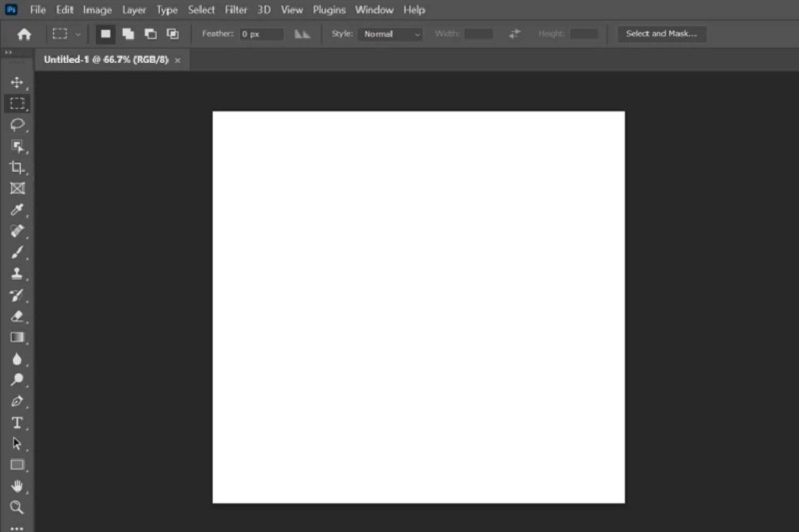The height and width of the screenshot is (532, 799).
Task: Enable New Selection mode
Action: [106, 34]
